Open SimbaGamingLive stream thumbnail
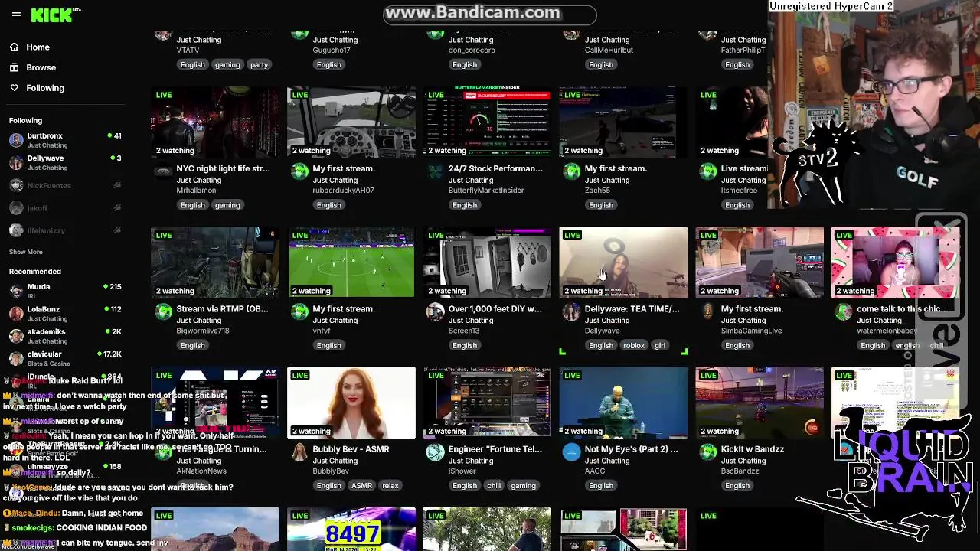The height and width of the screenshot is (551, 980). click(759, 262)
